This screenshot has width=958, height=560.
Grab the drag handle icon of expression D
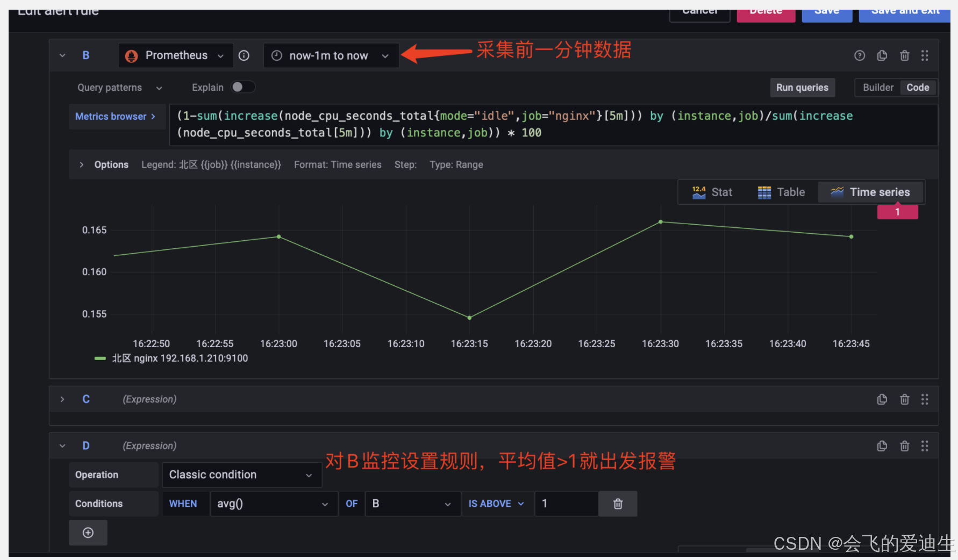click(x=925, y=446)
